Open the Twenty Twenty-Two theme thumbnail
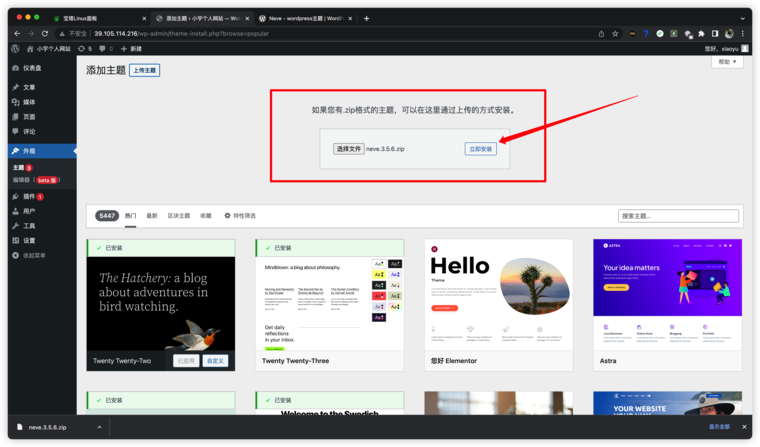This screenshot has height=447, width=760. tap(160, 303)
